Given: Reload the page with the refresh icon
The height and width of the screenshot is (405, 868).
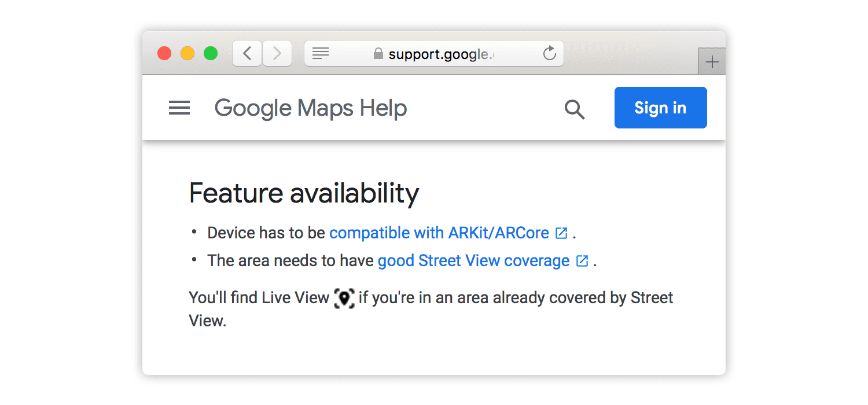Looking at the screenshot, I should pyautogui.click(x=550, y=54).
